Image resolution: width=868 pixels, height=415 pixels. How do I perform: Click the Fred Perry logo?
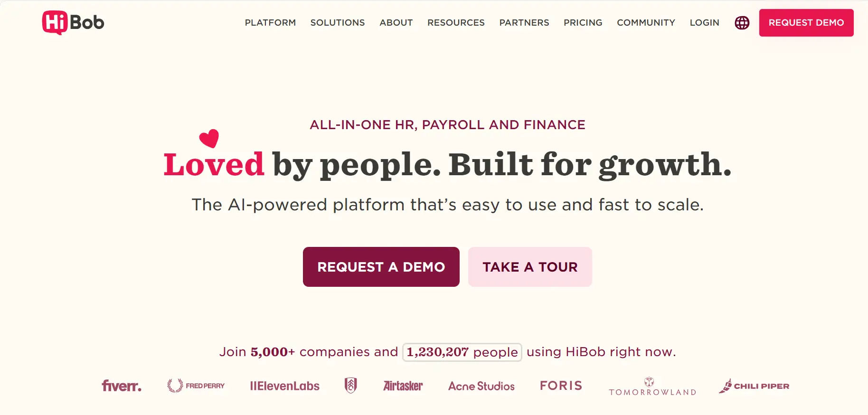coord(196,386)
